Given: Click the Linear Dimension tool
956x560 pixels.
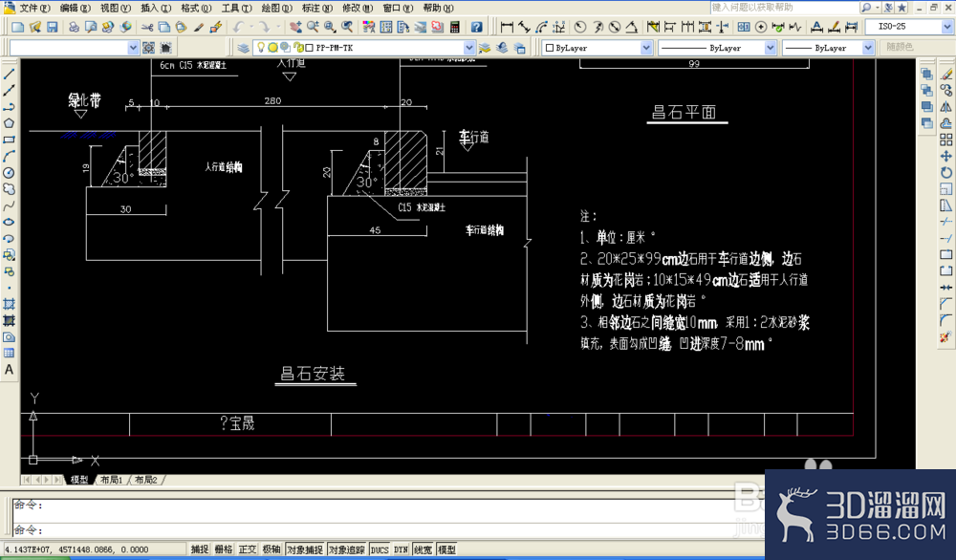Looking at the screenshot, I should pyautogui.click(x=506, y=27).
